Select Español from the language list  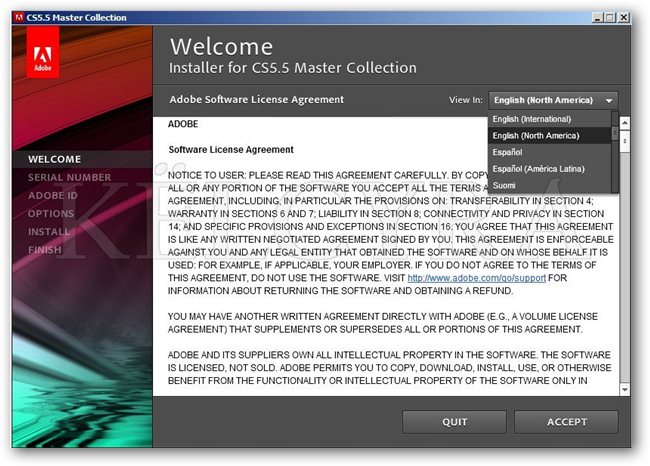pyautogui.click(x=550, y=152)
